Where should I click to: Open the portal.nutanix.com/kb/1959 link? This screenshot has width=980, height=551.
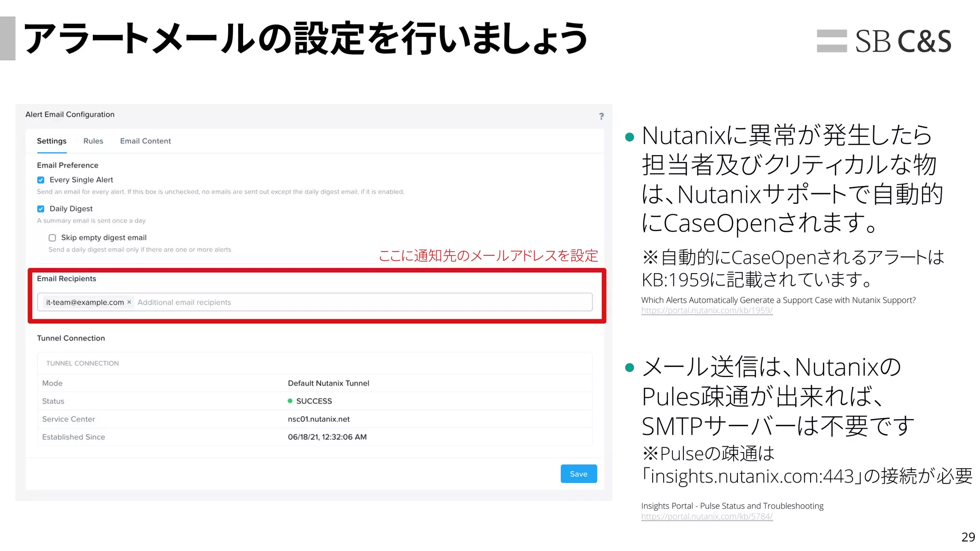[x=707, y=310]
